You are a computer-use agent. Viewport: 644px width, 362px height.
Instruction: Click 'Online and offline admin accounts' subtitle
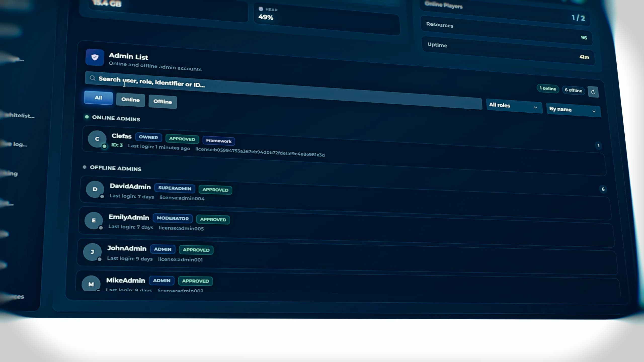click(155, 66)
